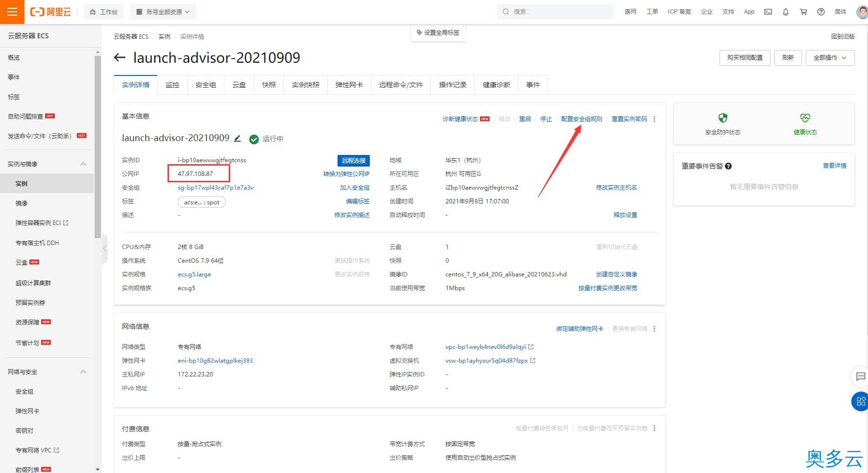Select 概览 in the sidebar

click(x=14, y=58)
